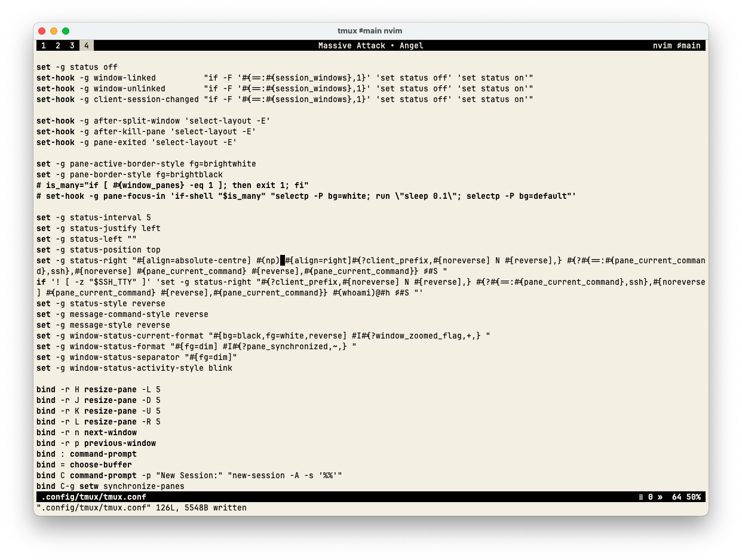This screenshot has height=560, width=742.
Task: Click the commented '# is_many=' line
Action: (x=173, y=186)
